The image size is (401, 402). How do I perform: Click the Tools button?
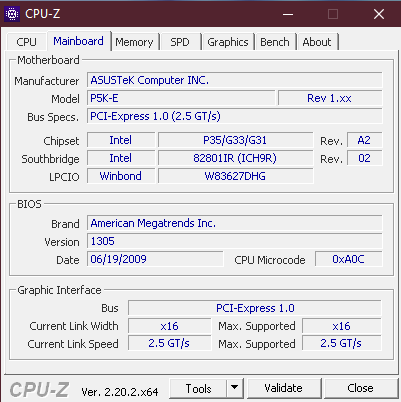[198, 388]
